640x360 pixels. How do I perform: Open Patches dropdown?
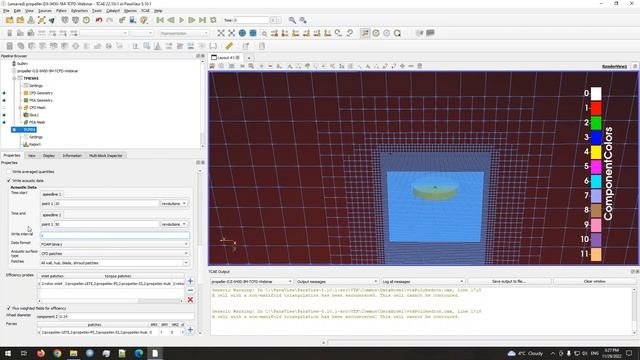coord(114,263)
